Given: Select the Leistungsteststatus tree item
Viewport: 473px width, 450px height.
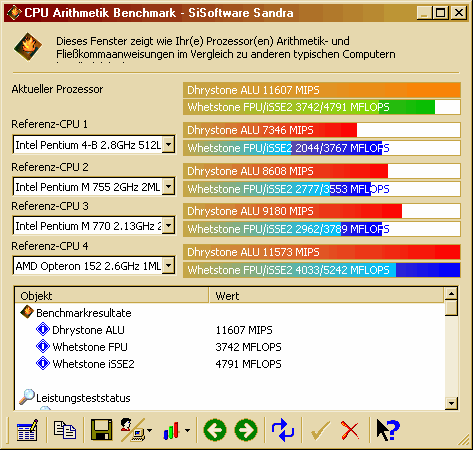Looking at the screenshot, I should pos(83,398).
